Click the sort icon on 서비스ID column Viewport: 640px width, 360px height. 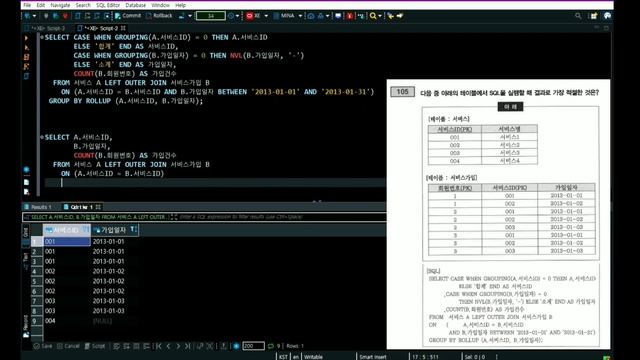click(x=86, y=230)
